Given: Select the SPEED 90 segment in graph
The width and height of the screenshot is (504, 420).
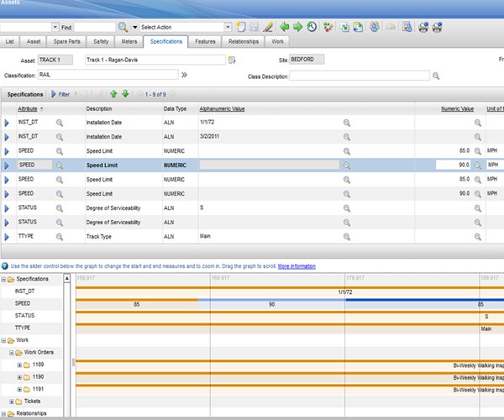Looking at the screenshot, I should click(271, 304).
